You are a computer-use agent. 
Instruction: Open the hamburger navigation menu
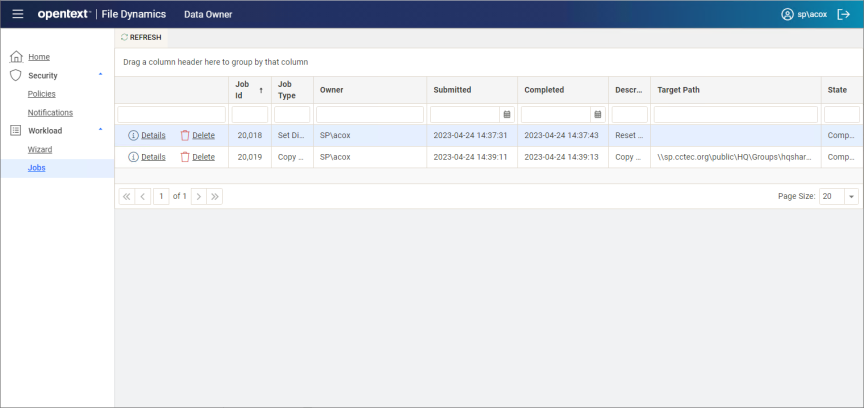pos(18,14)
